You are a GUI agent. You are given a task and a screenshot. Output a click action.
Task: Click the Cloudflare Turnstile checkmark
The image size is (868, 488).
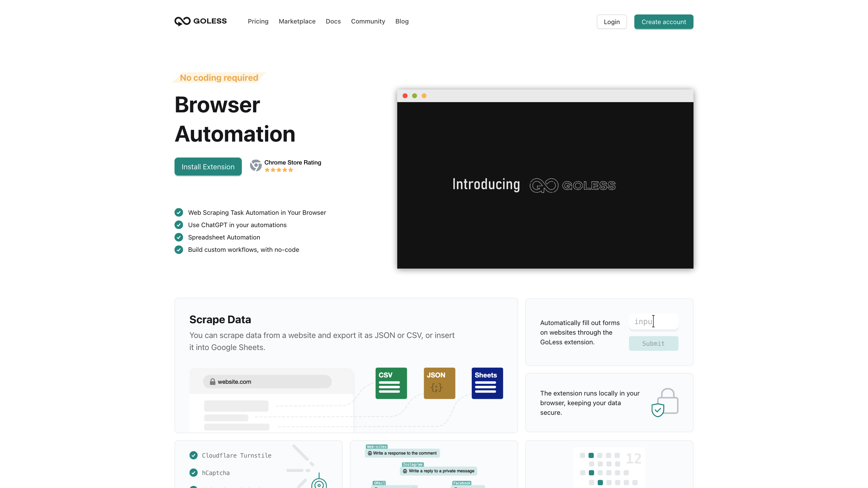click(x=193, y=455)
